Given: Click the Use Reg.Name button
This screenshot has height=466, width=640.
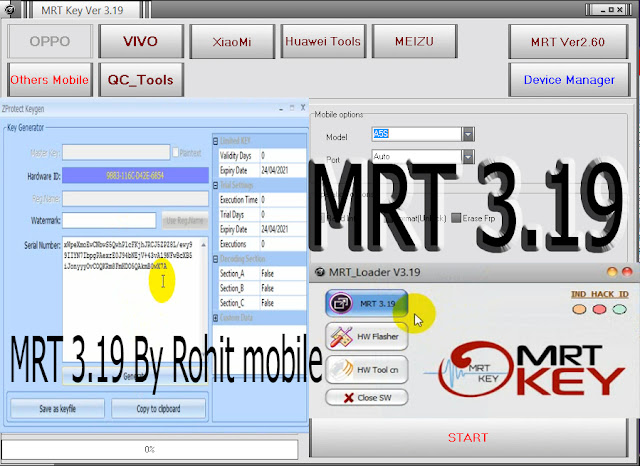Looking at the screenshot, I should (x=185, y=220).
